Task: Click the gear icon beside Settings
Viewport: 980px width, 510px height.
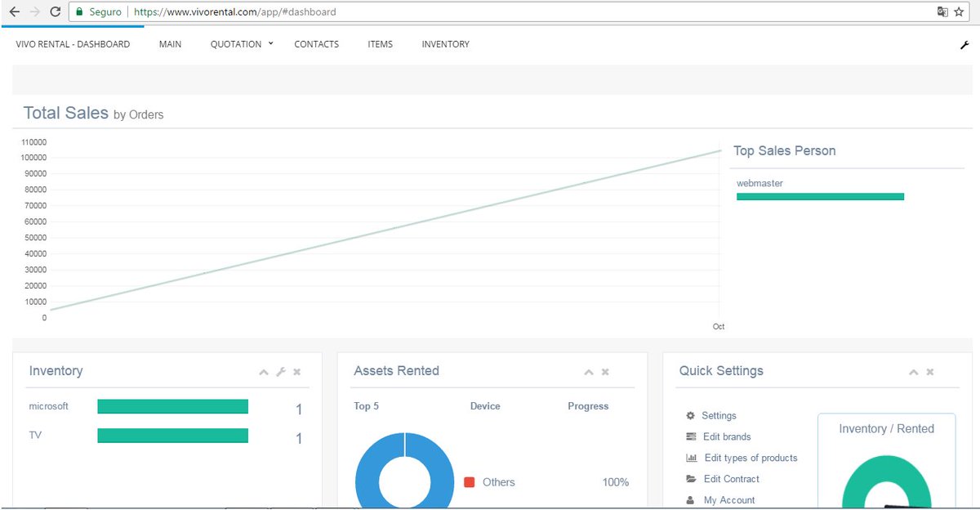Action: click(690, 415)
